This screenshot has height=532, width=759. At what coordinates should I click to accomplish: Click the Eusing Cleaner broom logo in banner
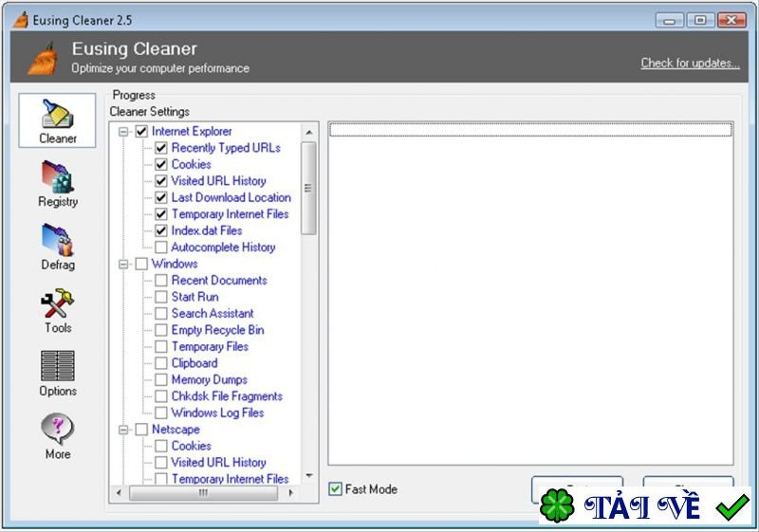pos(43,59)
